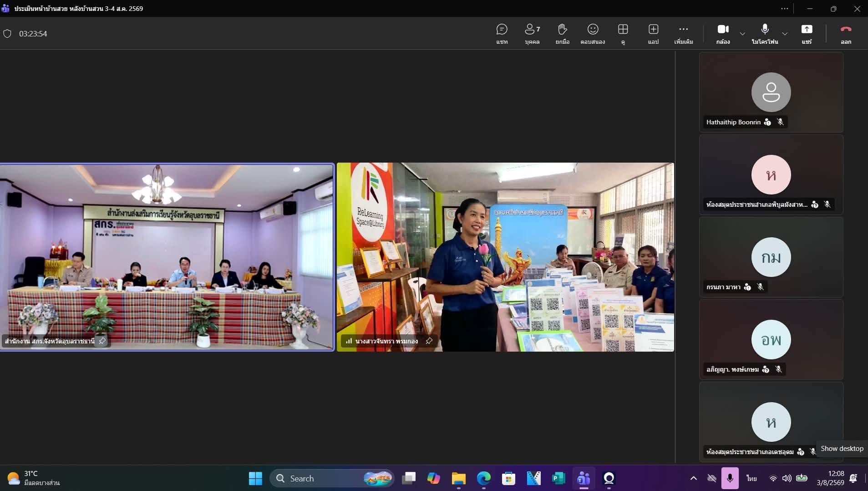Click Hathaithip Boonrin's name label

[733, 122]
